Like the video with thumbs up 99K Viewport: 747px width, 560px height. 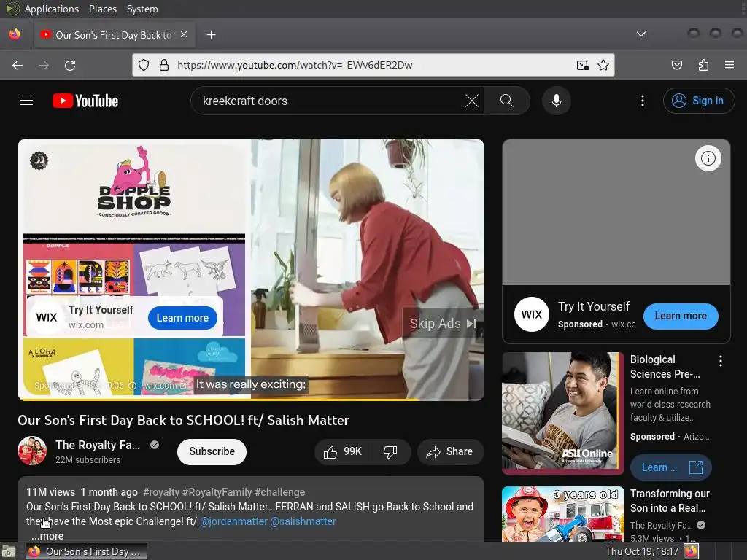click(343, 451)
